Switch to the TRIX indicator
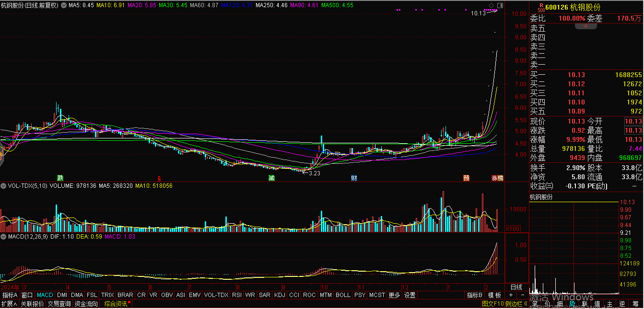The image size is (644, 309). 107,295
